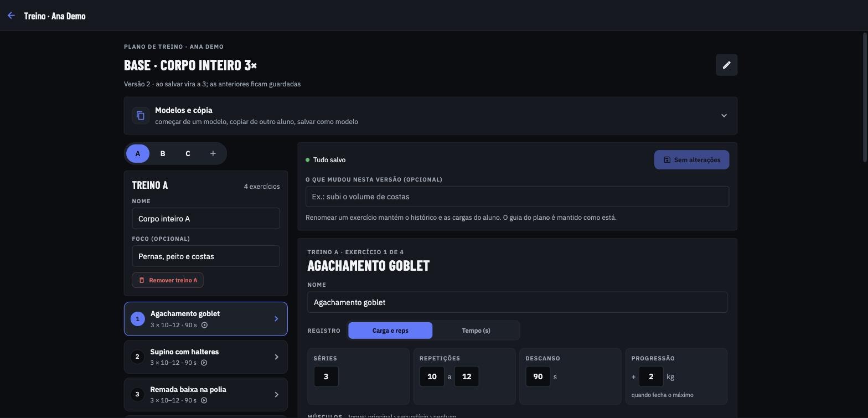Click the save icon in Sem alterações
Screen dimensions: 868x418
tap(667, 160)
